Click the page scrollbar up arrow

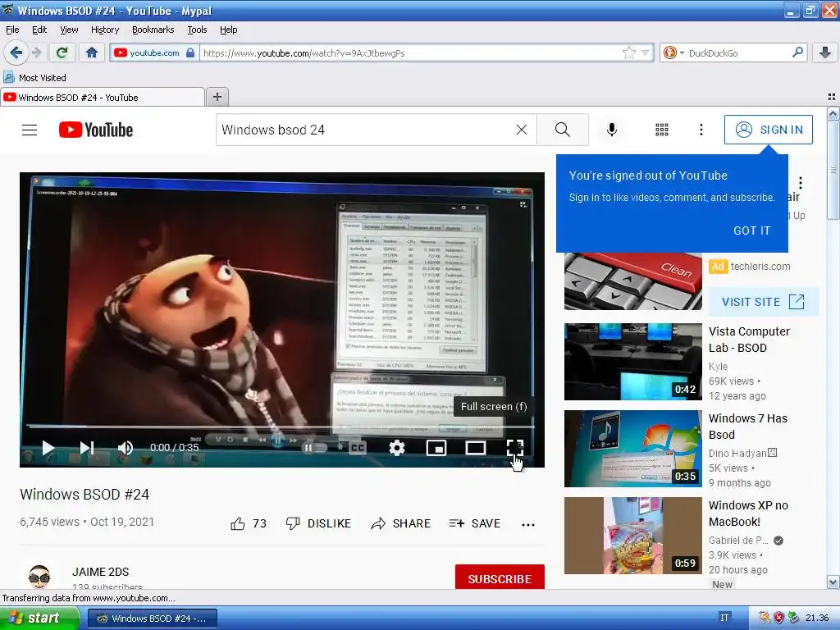pyautogui.click(x=833, y=113)
